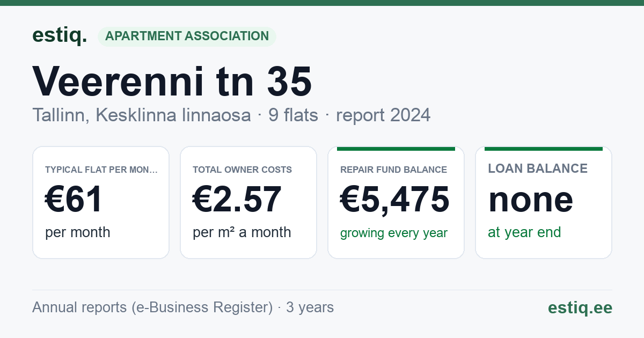Click the TYPICAL FLAT PER MON… label

(x=101, y=170)
